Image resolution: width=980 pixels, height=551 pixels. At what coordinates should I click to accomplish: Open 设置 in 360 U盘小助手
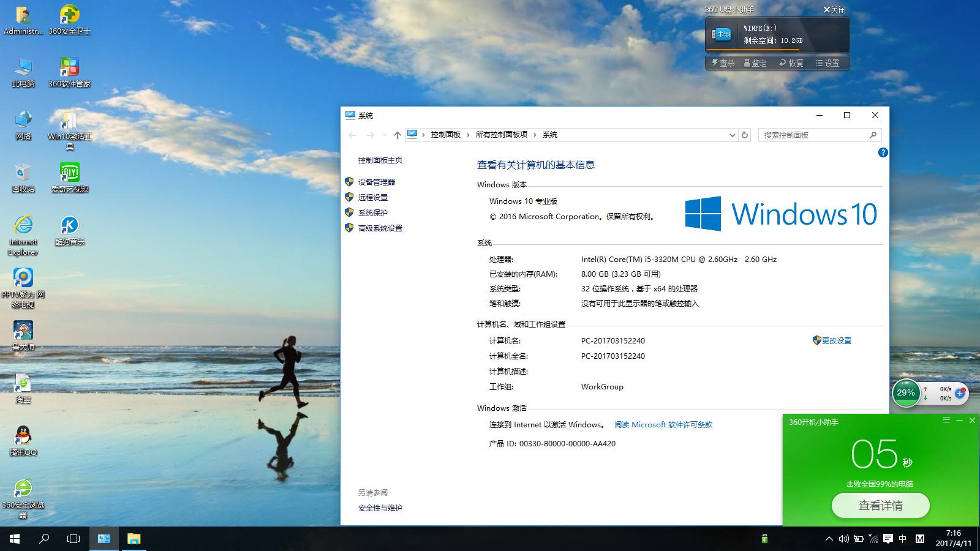click(x=827, y=63)
